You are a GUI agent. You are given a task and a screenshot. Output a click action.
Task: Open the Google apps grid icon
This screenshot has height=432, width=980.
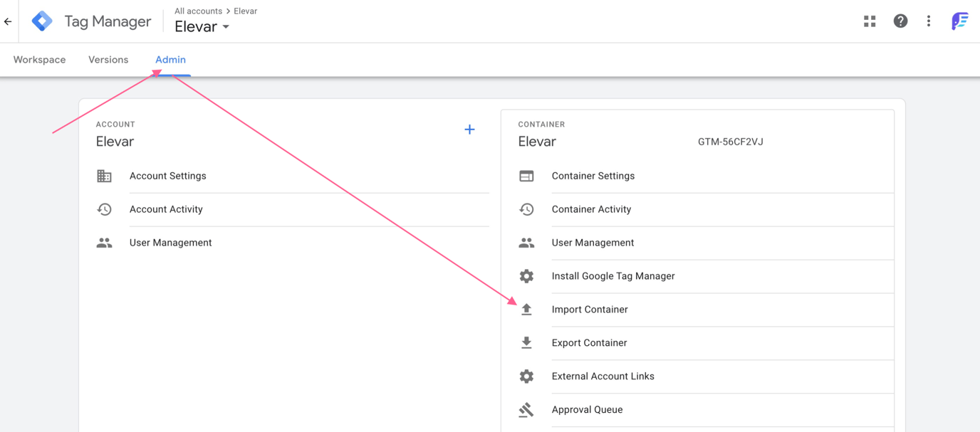[x=870, y=21]
